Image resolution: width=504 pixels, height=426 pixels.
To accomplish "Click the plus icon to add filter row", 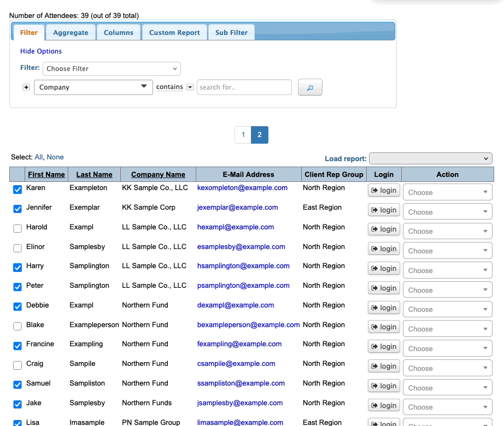I will click(26, 87).
